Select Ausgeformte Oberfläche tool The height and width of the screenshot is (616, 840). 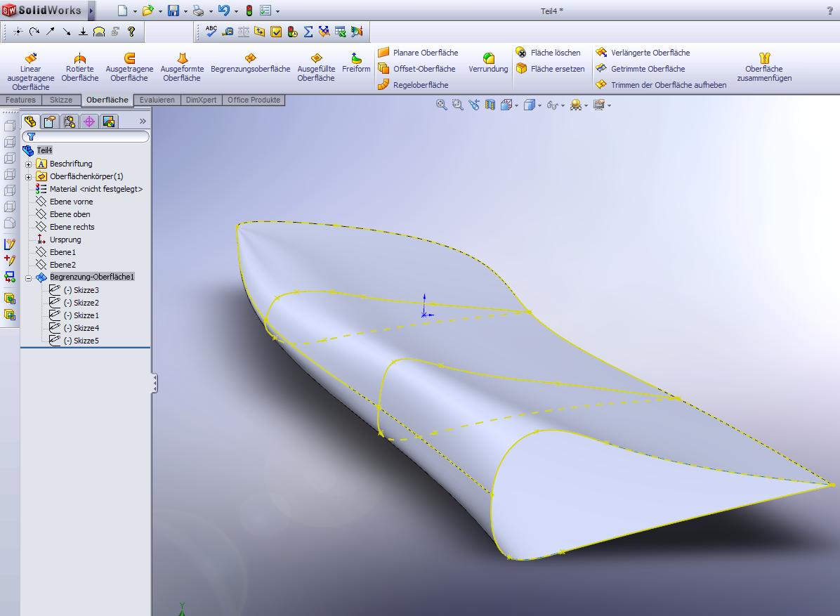coord(182,67)
